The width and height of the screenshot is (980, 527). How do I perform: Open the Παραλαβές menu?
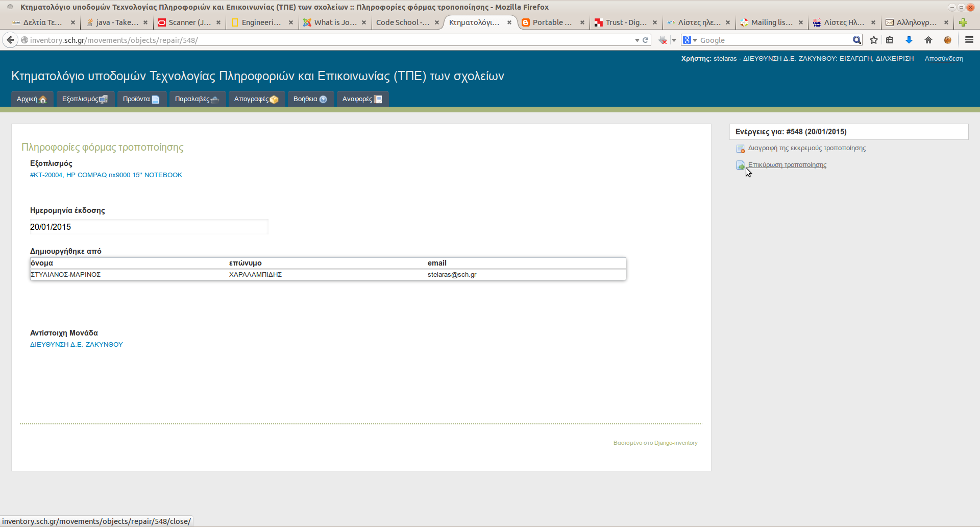coord(197,99)
